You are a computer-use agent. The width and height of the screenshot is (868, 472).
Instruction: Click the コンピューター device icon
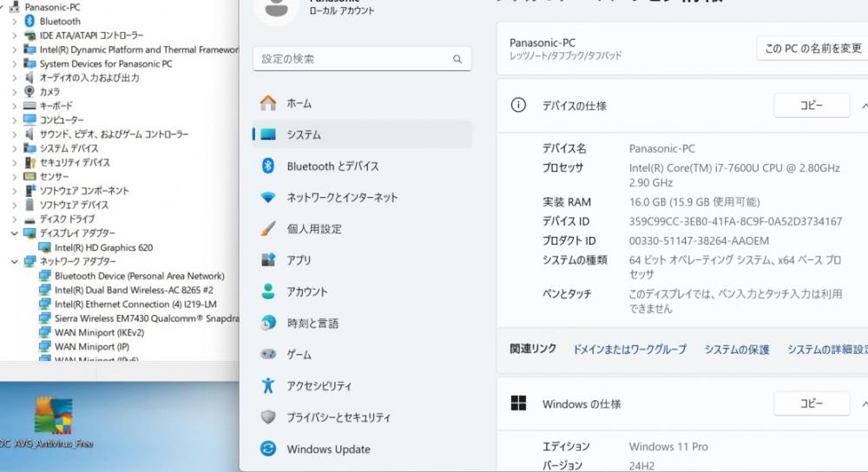point(30,120)
